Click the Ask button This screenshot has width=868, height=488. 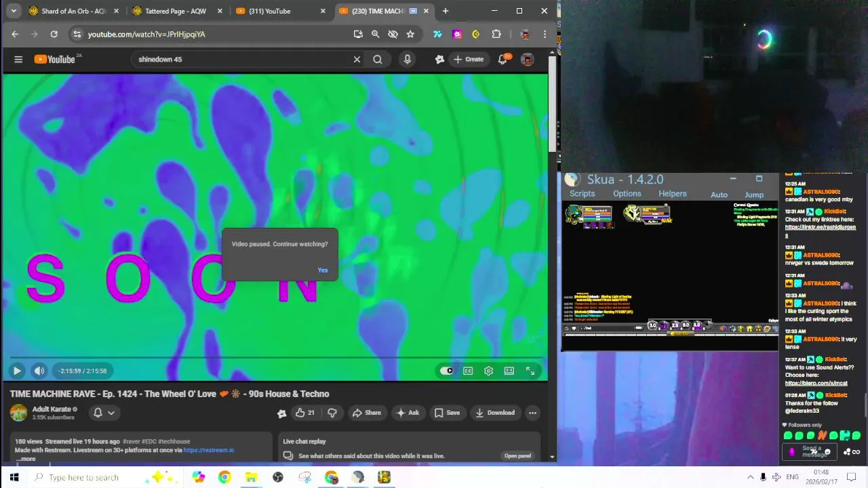(408, 413)
